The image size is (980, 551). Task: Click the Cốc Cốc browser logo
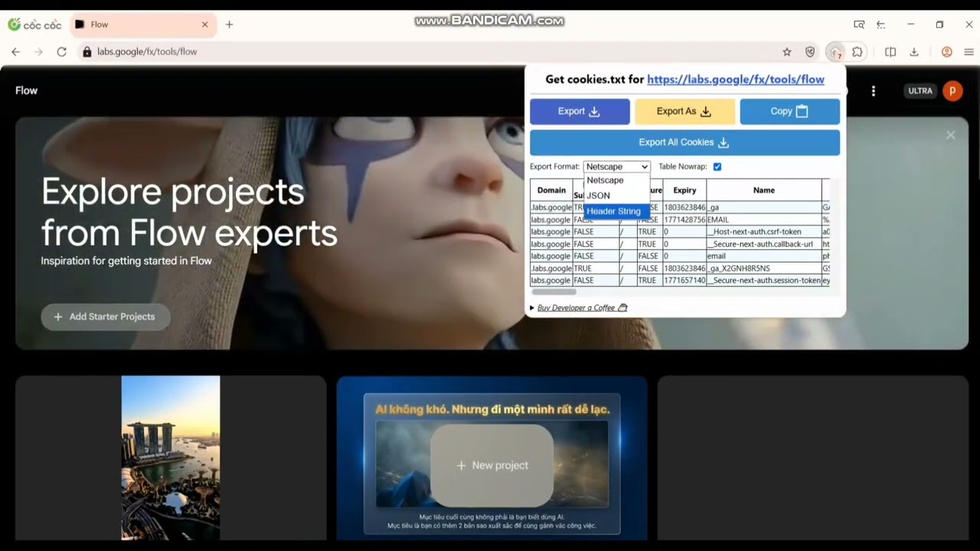[34, 24]
